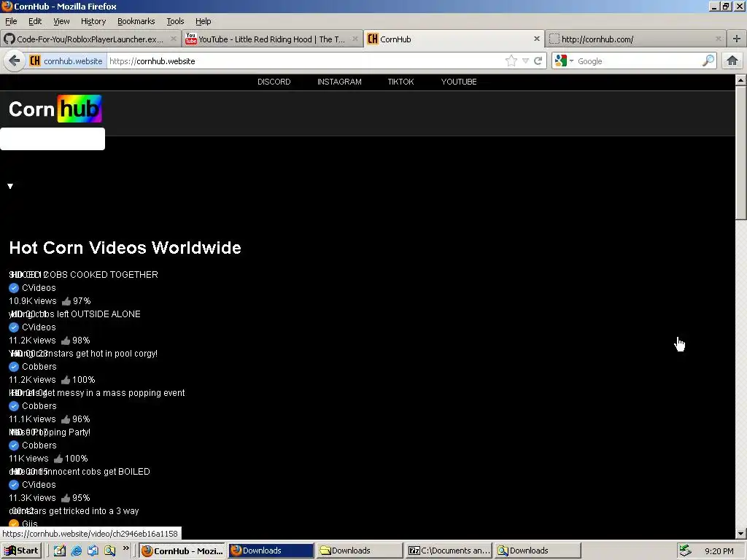The height and width of the screenshot is (560, 747).
Task: Open the Tools menu
Action: point(175,21)
